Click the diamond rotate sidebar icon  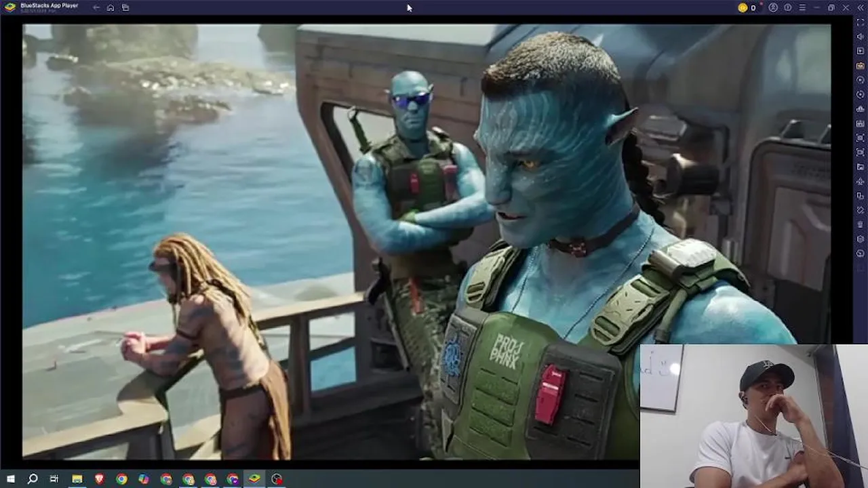pos(861,210)
